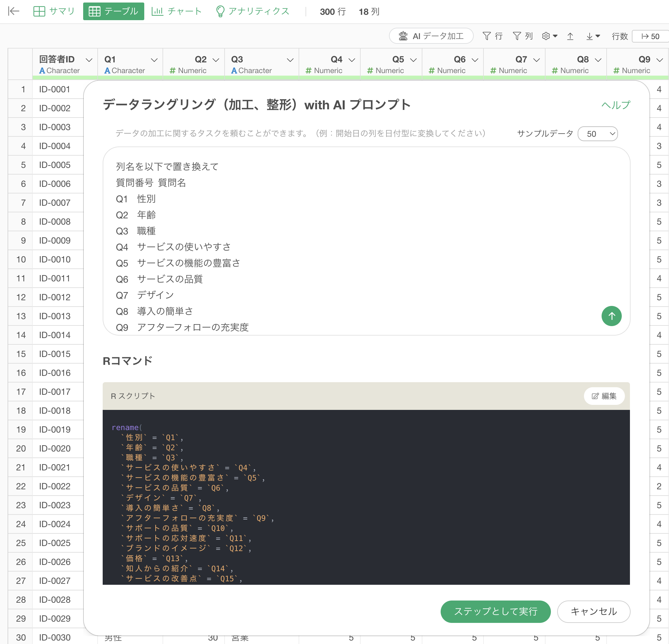Expand the Q1 column menu chevron
Viewport: 669px width, 644px height.
(x=154, y=60)
